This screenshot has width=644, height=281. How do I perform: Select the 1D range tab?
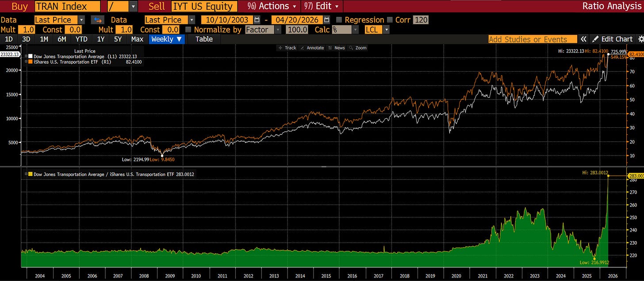tap(9, 39)
